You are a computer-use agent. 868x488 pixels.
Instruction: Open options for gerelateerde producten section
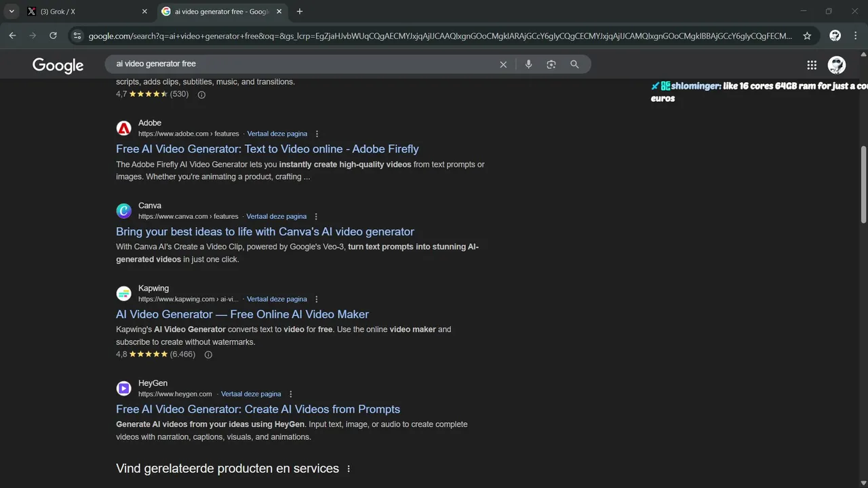[349, 469]
